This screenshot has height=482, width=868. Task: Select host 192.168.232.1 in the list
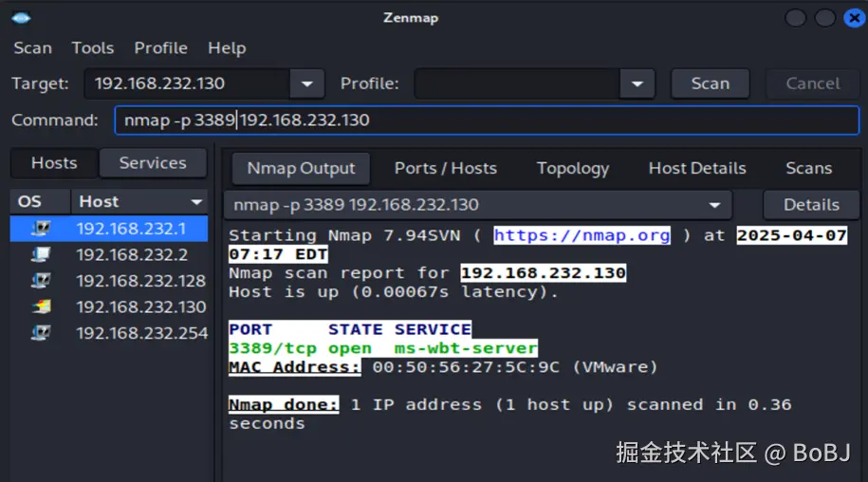[x=109, y=229]
